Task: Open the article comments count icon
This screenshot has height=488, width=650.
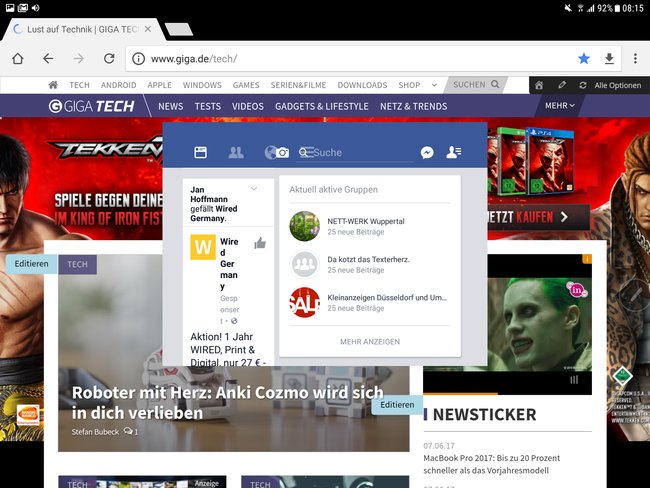Action: [x=131, y=432]
